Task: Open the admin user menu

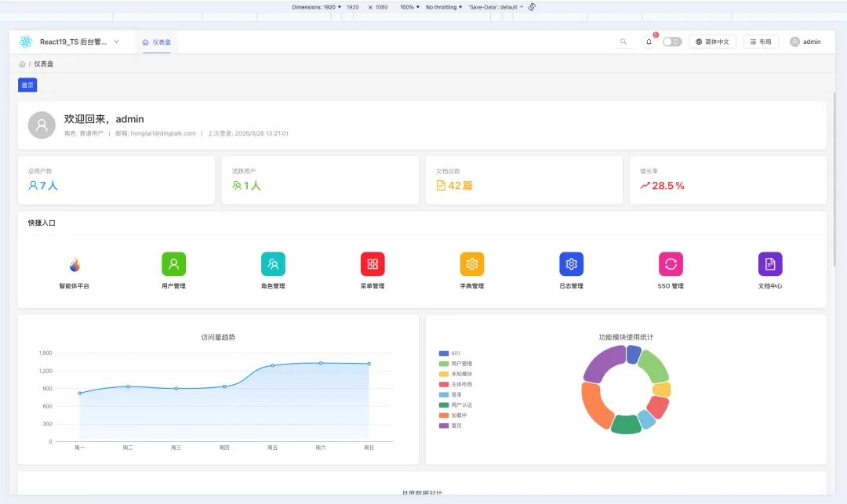Action: pos(805,42)
